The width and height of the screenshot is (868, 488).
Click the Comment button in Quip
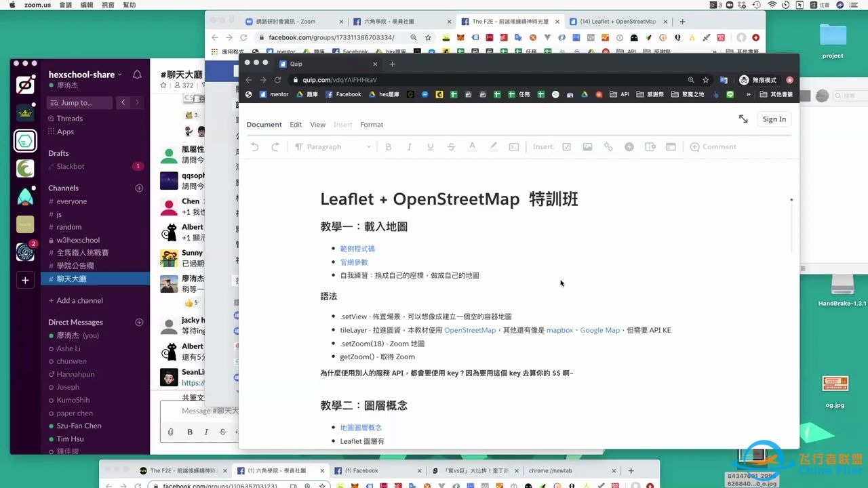pyautogui.click(x=713, y=146)
